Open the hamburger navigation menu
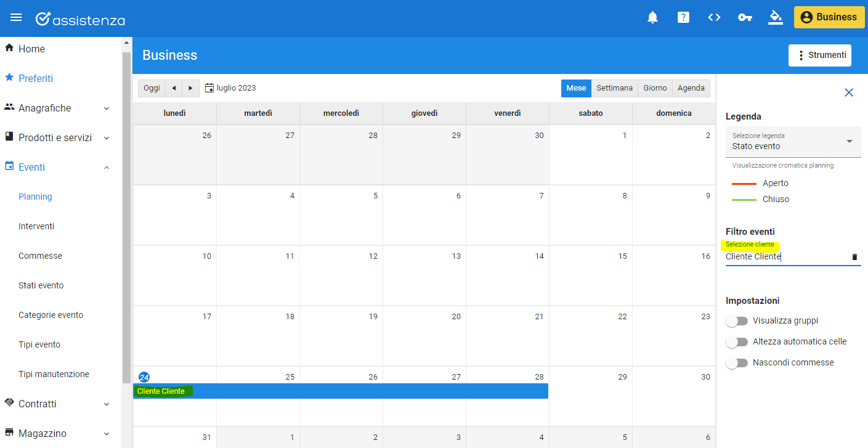The image size is (868, 448). (17, 18)
